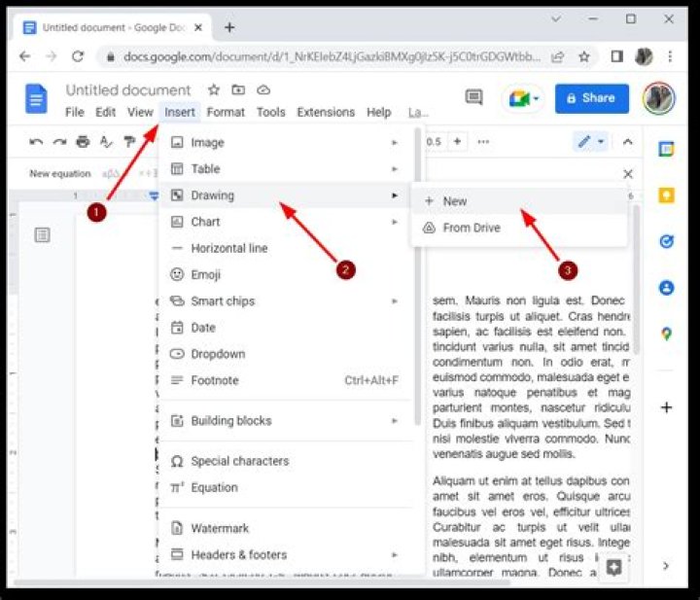Show the document outline icon
The width and height of the screenshot is (700, 600).
43,234
